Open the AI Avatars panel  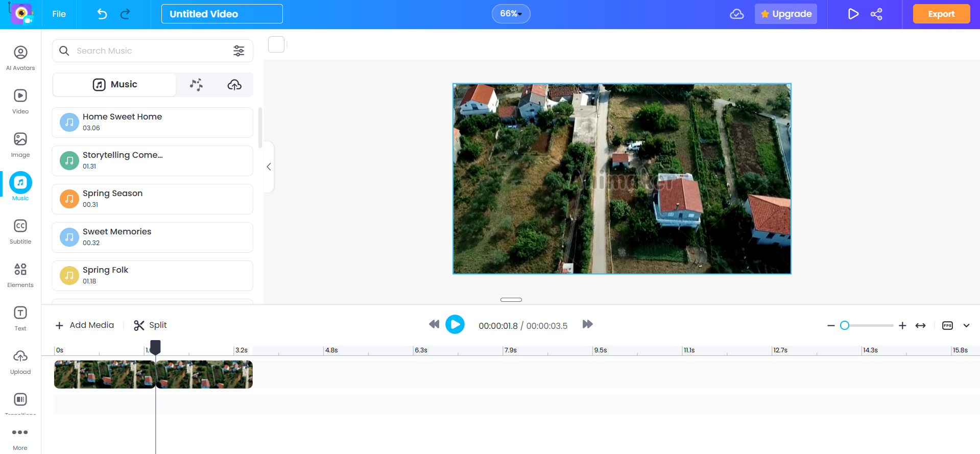click(20, 58)
